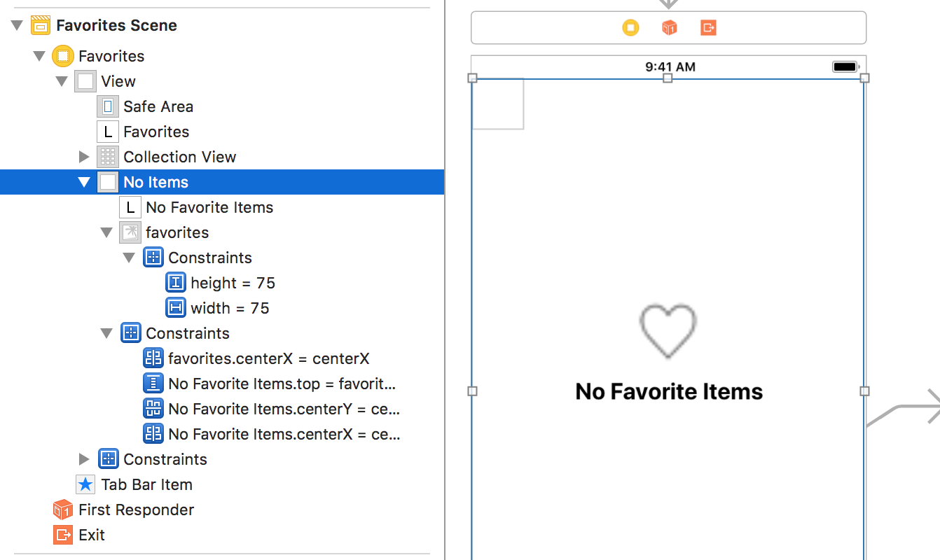
Task: Click the right-middle resize handle on canvas
Action: (864, 391)
